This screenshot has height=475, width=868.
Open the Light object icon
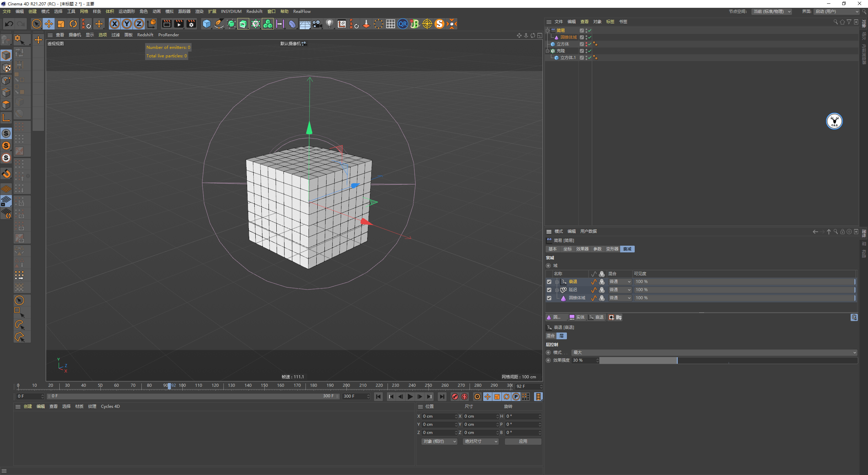coord(329,24)
